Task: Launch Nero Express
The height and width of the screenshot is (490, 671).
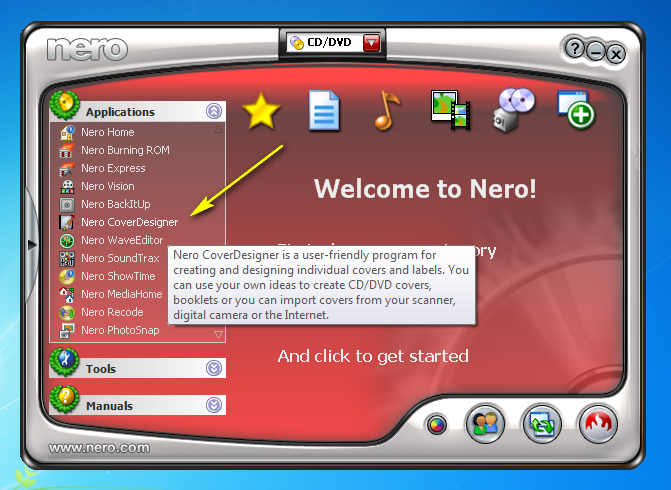Action: pyautogui.click(x=113, y=168)
